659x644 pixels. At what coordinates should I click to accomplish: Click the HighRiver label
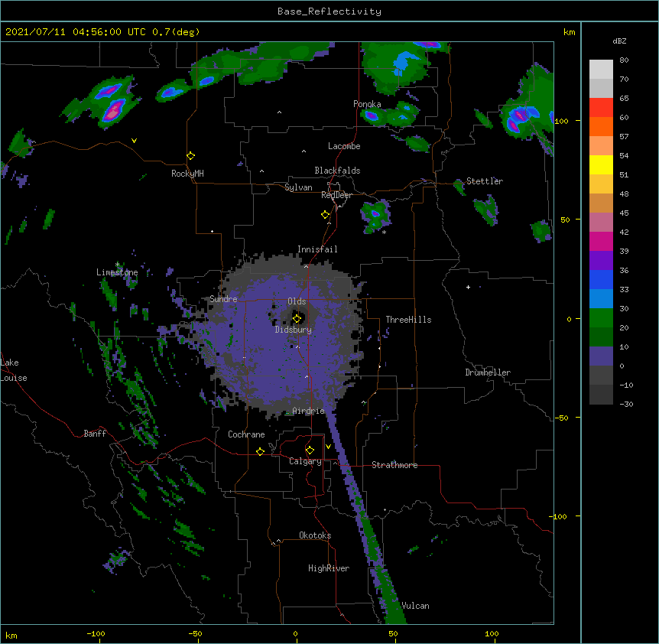pyautogui.click(x=329, y=568)
